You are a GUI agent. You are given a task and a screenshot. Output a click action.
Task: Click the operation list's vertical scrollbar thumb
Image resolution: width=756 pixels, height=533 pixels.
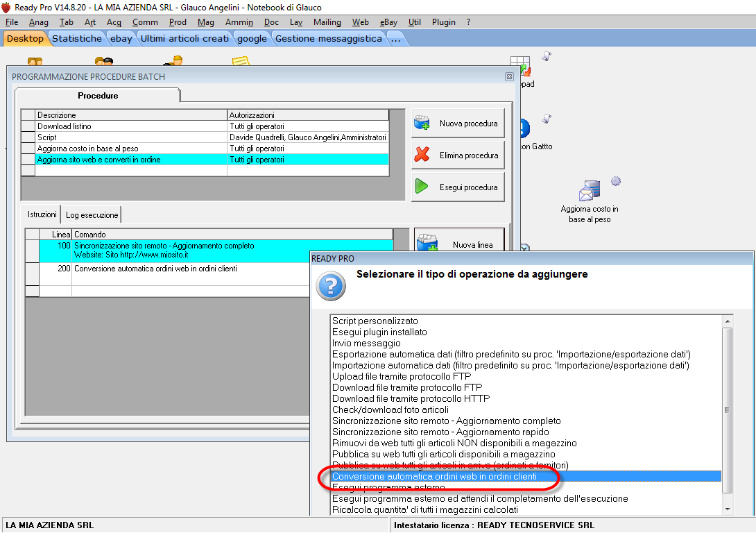pos(727,410)
